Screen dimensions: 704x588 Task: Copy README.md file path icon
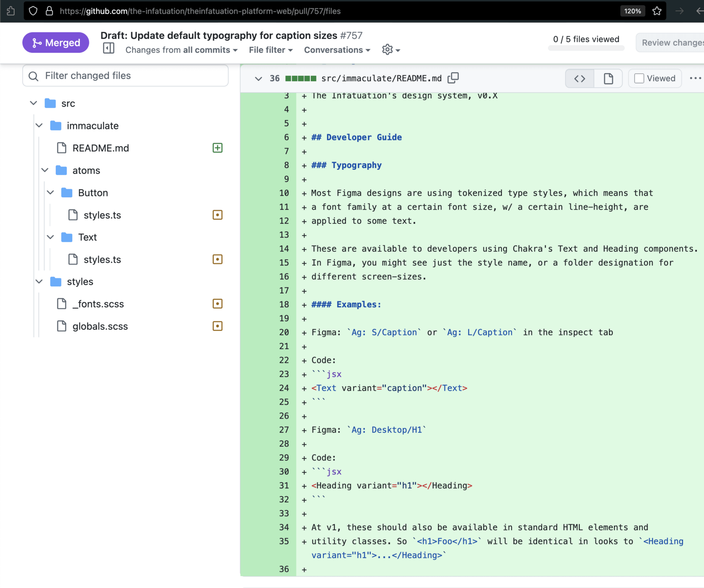click(x=453, y=78)
